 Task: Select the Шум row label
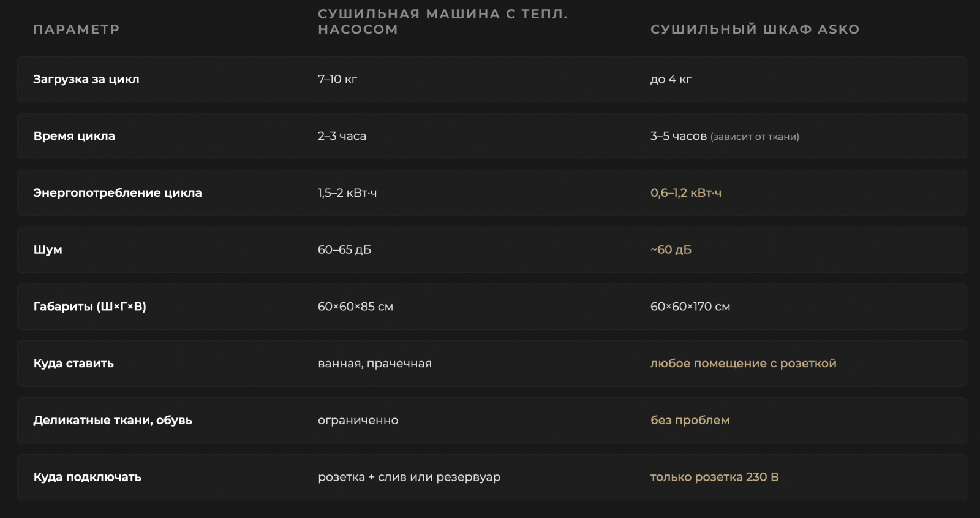click(48, 249)
